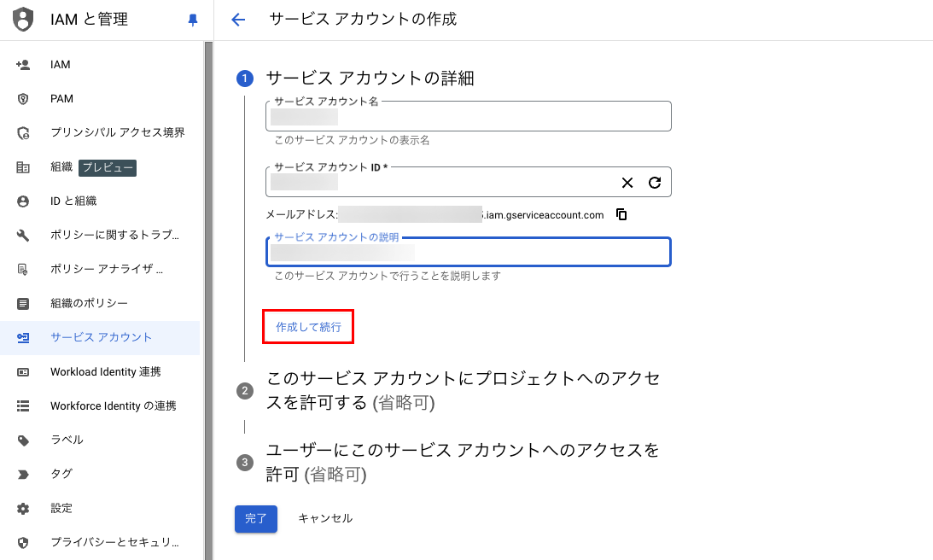
Task: Open the タグ section
Action: (x=61, y=474)
